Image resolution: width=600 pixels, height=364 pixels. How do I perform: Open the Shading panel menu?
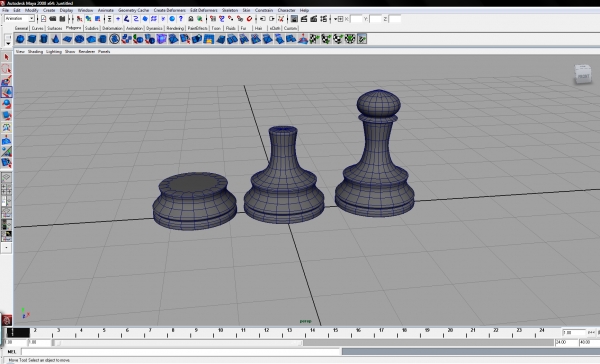(35, 51)
